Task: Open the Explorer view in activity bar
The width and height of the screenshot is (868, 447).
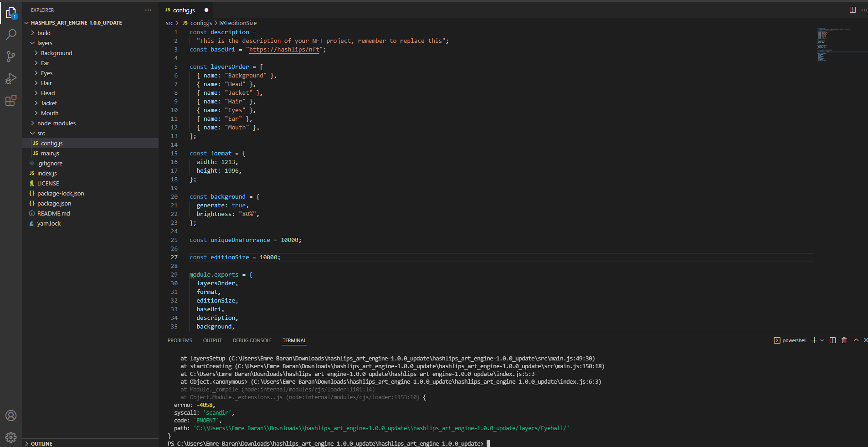Action: [x=11, y=13]
